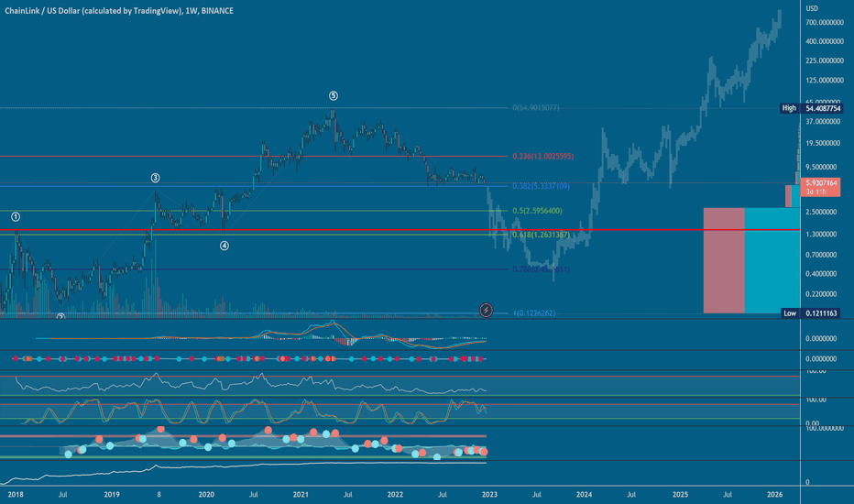Viewport: 854px width, 504px height.
Task: Click the 400.0000000 price axis value
Action: pos(824,41)
